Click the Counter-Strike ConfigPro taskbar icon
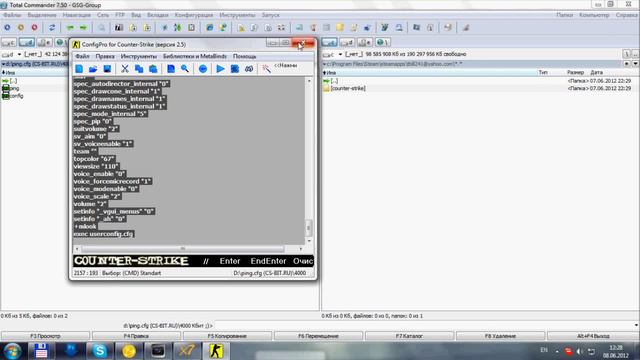 point(216,351)
